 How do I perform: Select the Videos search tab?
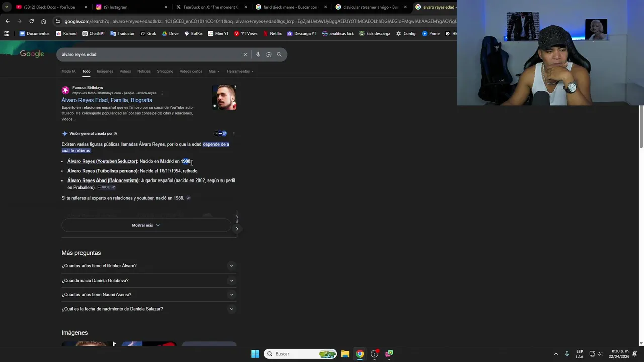125,71
